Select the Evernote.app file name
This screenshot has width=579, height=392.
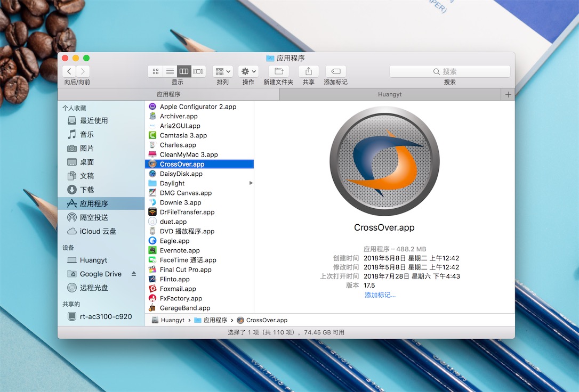[180, 250]
